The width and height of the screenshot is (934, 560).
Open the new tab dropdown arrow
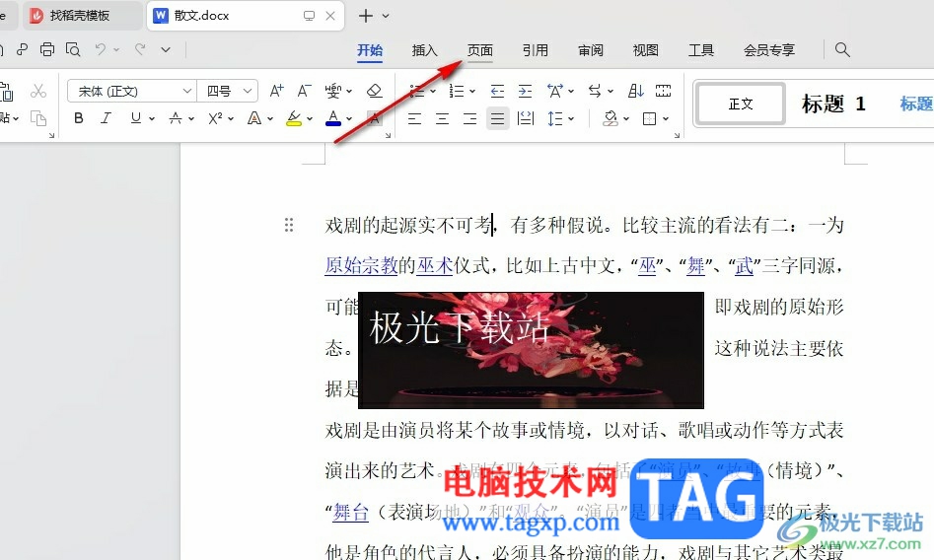pyautogui.click(x=386, y=16)
